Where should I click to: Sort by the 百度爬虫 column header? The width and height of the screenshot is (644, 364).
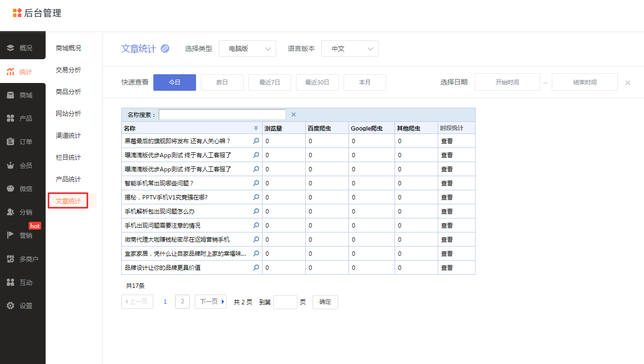coord(319,129)
